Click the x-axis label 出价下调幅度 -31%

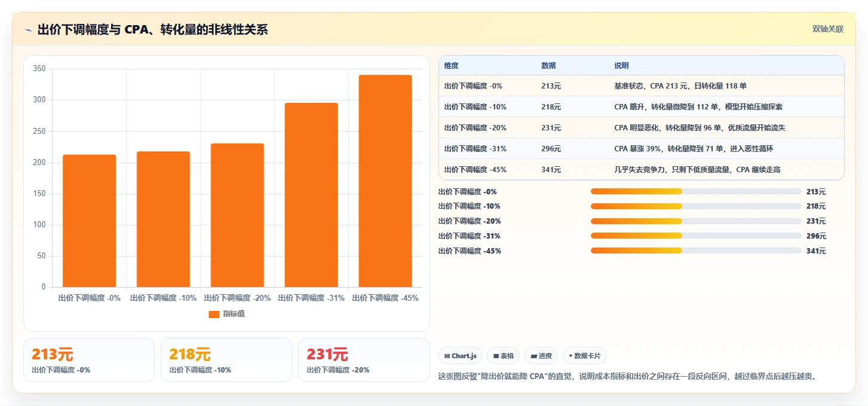[311, 298]
